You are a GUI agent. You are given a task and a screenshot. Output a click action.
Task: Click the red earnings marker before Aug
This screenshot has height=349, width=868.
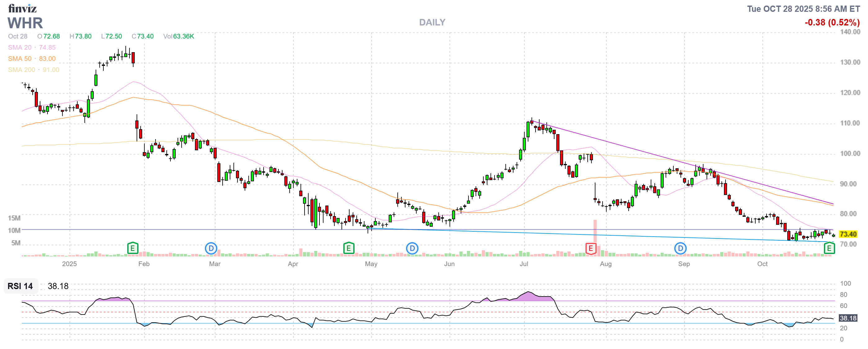590,249
